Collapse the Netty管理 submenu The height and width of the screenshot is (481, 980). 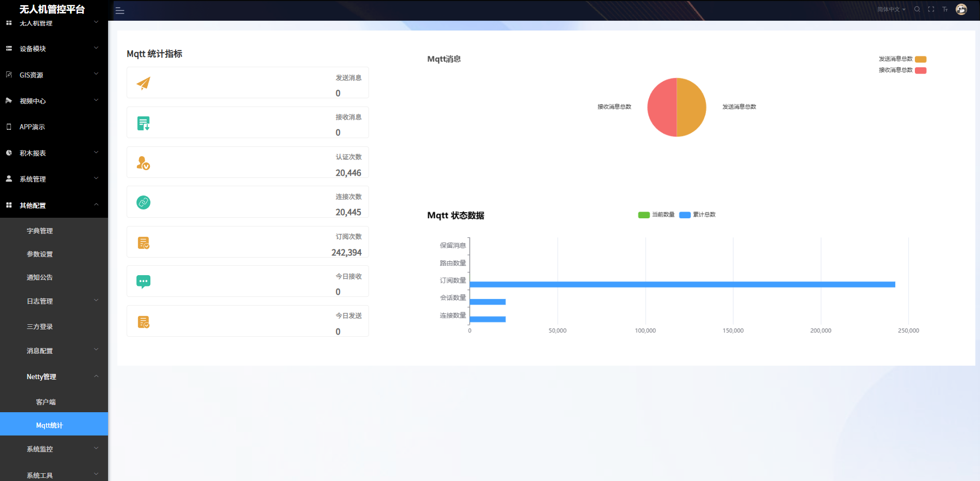[54, 377]
